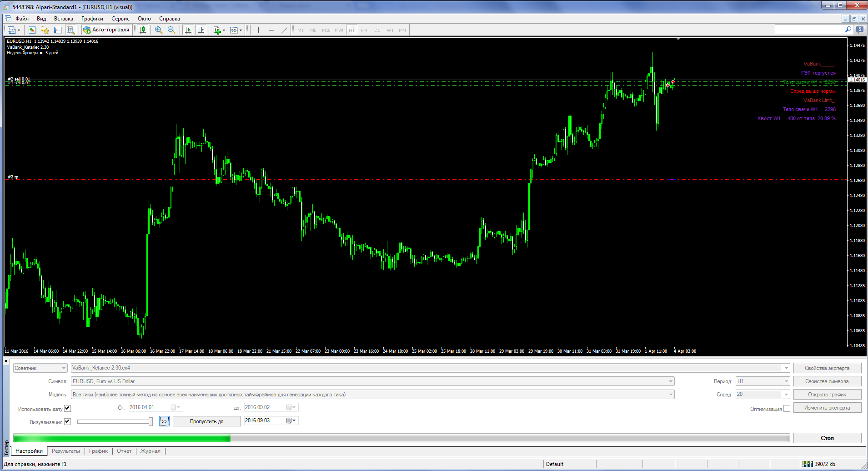The height and width of the screenshot is (471, 868).
Task: Expand the Символ EURUSD dropdown
Action: point(671,381)
